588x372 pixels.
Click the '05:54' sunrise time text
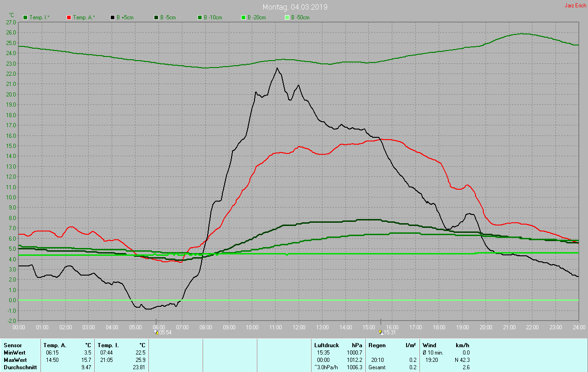pyautogui.click(x=165, y=333)
